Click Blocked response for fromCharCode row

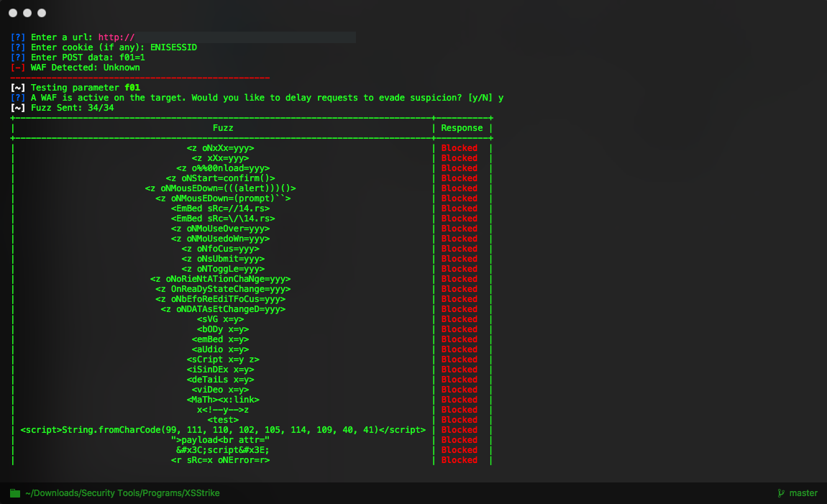[459, 430]
